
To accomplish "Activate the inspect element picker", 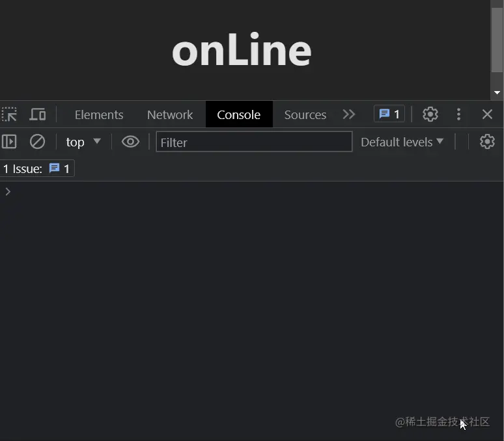I will [x=9, y=114].
